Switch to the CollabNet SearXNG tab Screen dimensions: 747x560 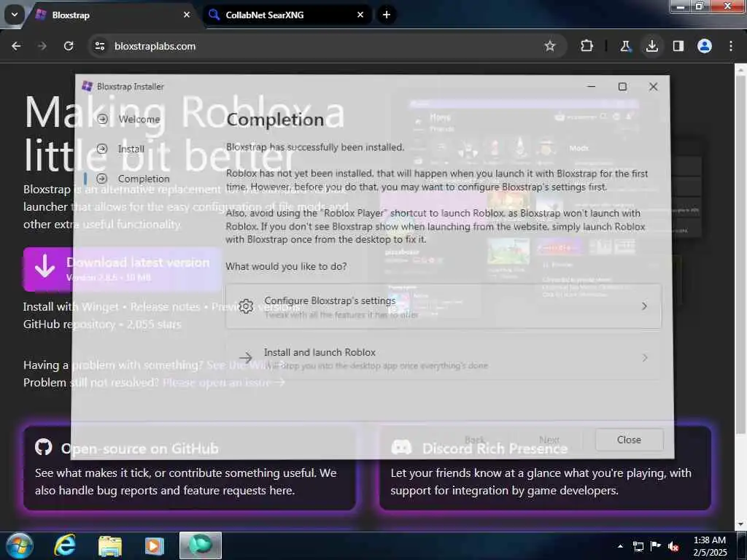pyautogui.click(x=287, y=15)
